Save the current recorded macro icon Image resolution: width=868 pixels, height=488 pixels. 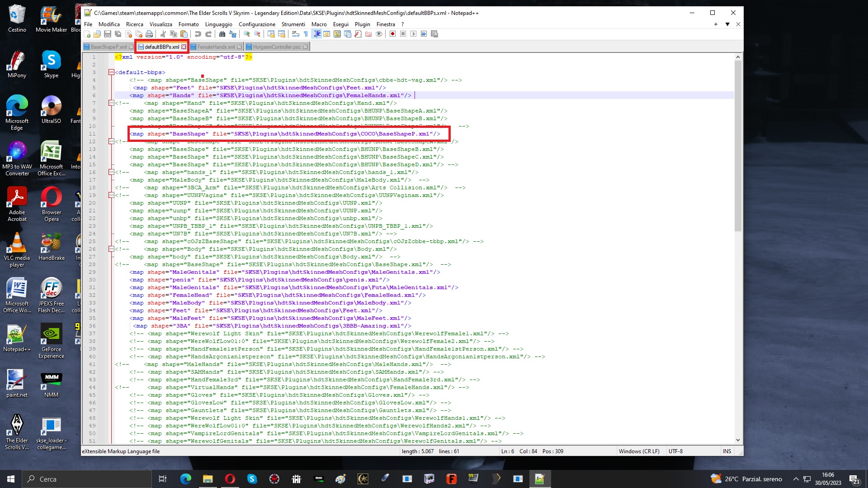tap(434, 34)
